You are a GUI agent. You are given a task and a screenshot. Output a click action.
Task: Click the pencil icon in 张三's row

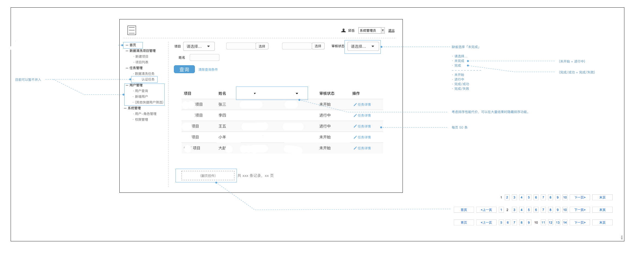point(355,105)
